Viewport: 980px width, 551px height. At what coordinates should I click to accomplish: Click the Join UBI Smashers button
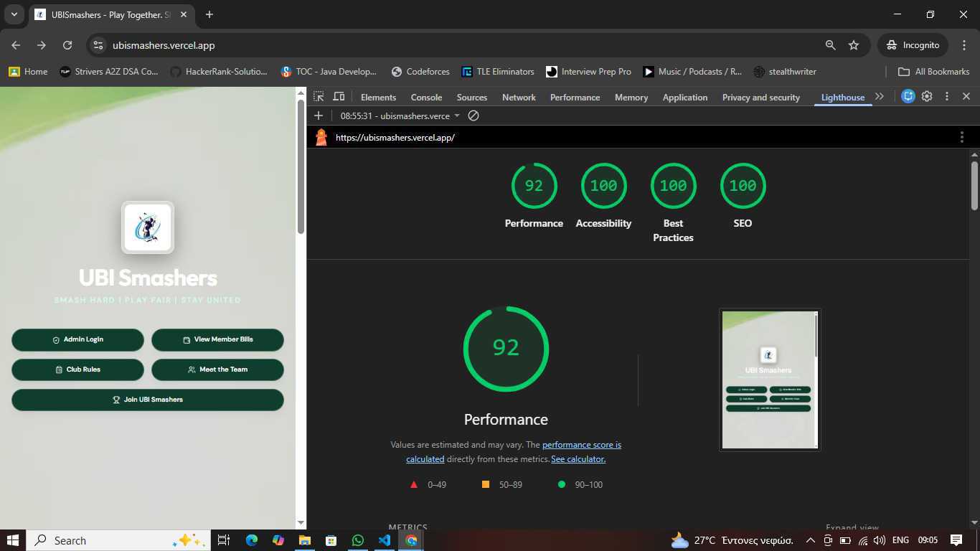click(x=148, y=400)
